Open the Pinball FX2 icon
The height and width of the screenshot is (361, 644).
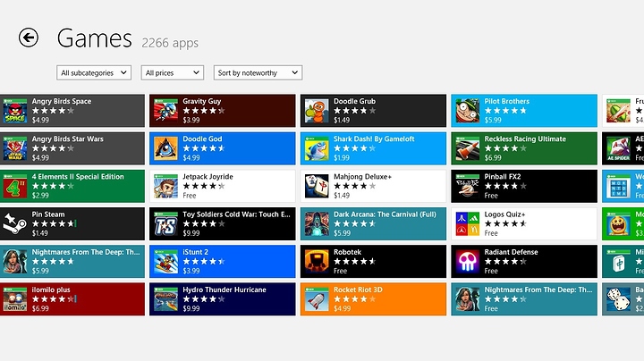(468, 185)
